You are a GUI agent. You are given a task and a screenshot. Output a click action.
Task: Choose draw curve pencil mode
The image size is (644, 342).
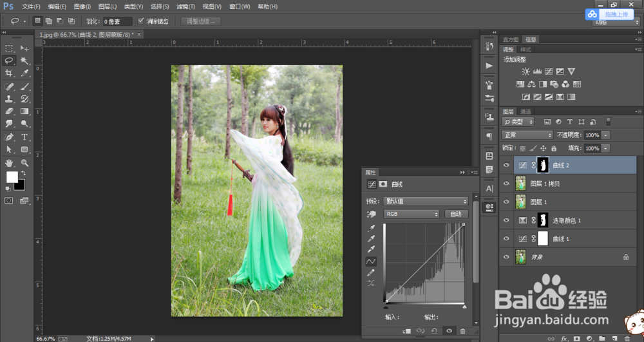[x=371, y=272]
